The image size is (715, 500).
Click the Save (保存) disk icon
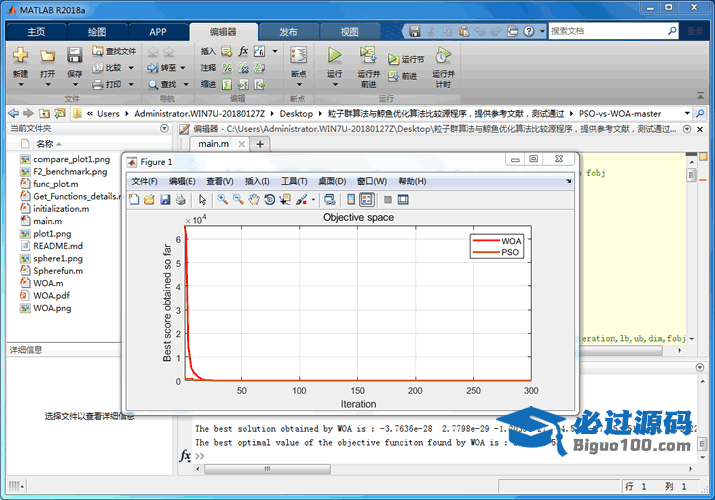pos(74,55)
